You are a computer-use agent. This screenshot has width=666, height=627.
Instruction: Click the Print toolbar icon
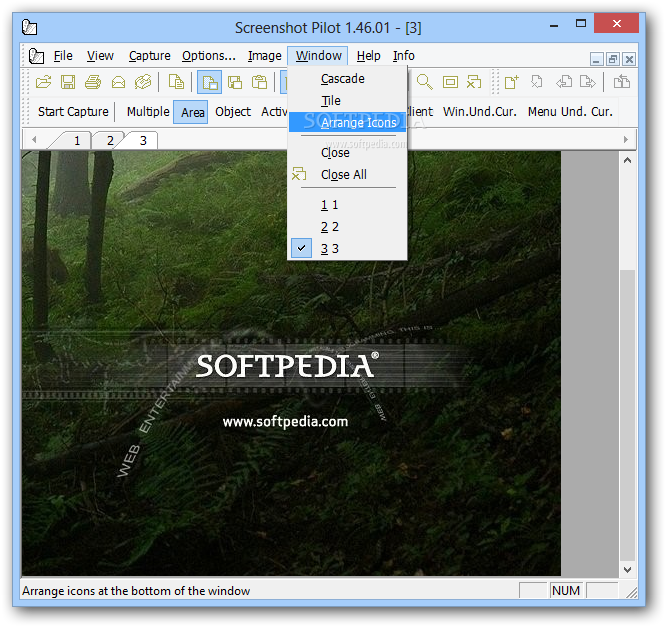click(93, 82)
